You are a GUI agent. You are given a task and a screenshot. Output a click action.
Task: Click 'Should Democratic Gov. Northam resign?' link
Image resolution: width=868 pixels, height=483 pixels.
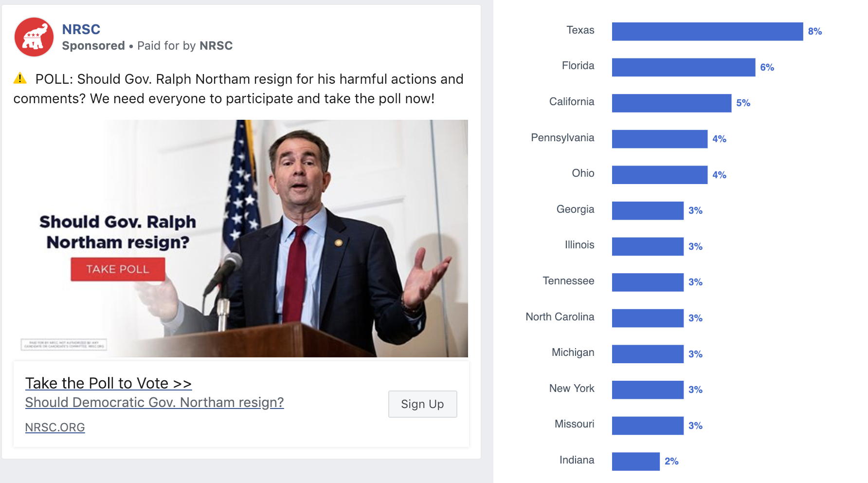[154, 402]
